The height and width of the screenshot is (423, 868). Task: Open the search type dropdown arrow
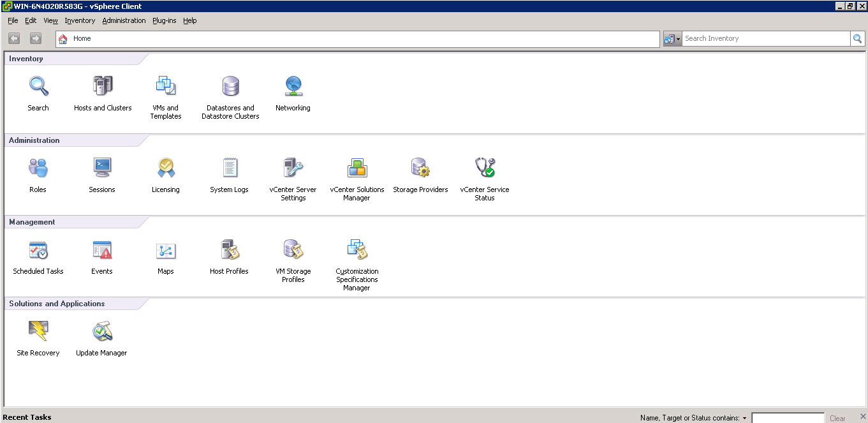(679, 39)
